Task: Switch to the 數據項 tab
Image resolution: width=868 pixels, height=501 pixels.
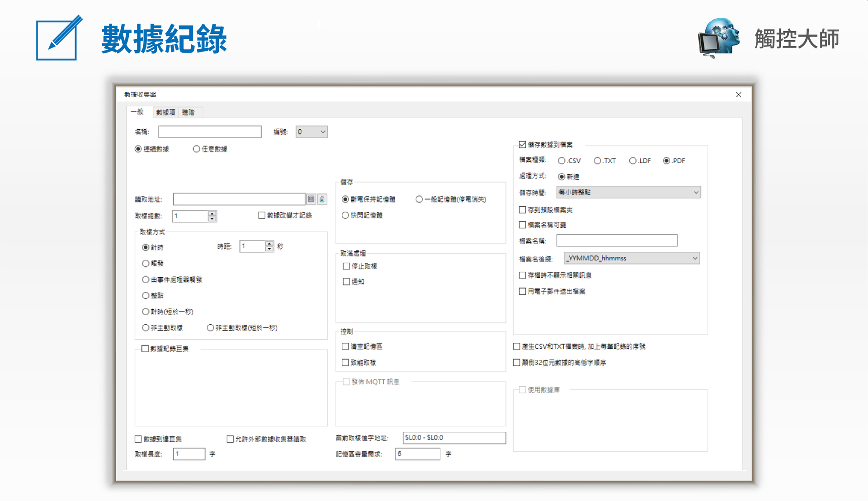Action: point(165,112)
